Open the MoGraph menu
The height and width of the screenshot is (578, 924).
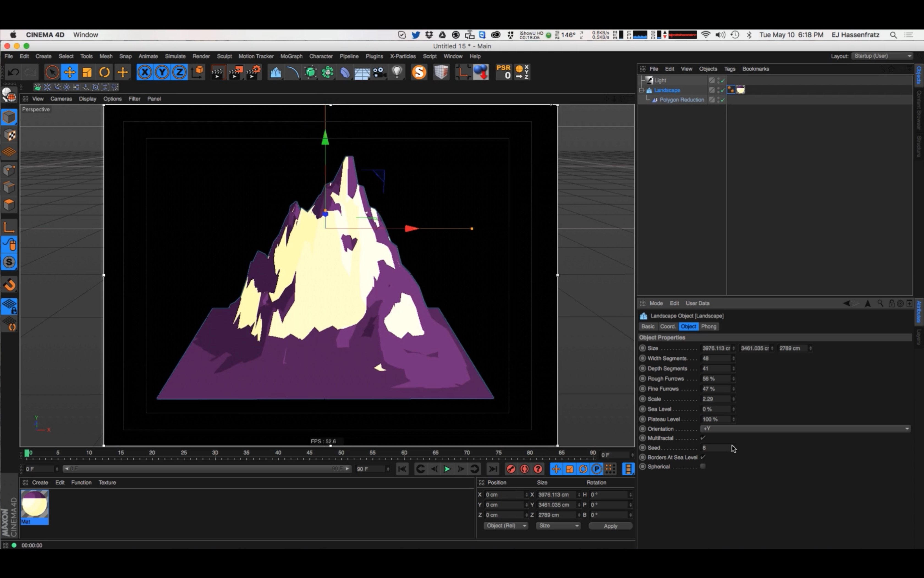coord(291,56)
